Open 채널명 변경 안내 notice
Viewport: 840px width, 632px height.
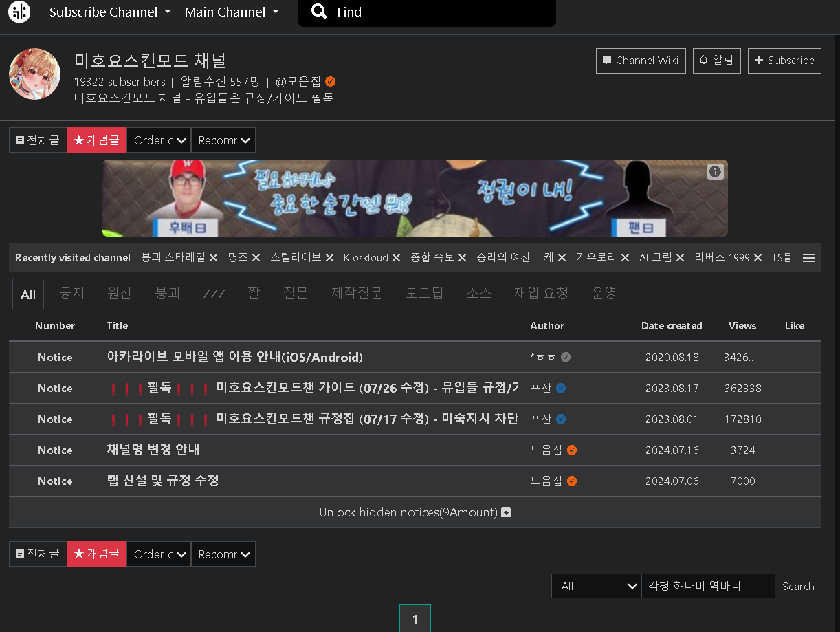(x=153, y=450)
